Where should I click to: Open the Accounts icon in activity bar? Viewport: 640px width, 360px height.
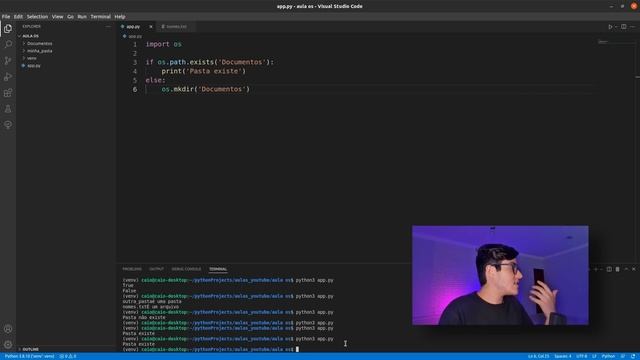pos(8,329)
